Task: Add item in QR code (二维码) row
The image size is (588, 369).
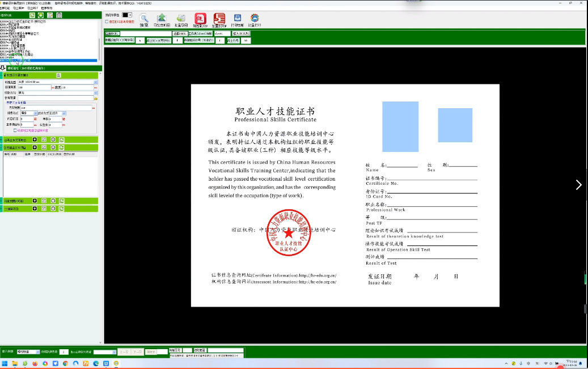Action: pyautogui.click(x=35, y=209)
